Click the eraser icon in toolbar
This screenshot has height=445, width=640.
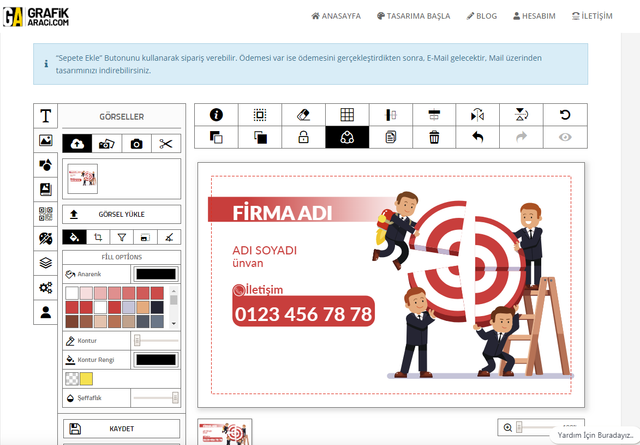303,115
